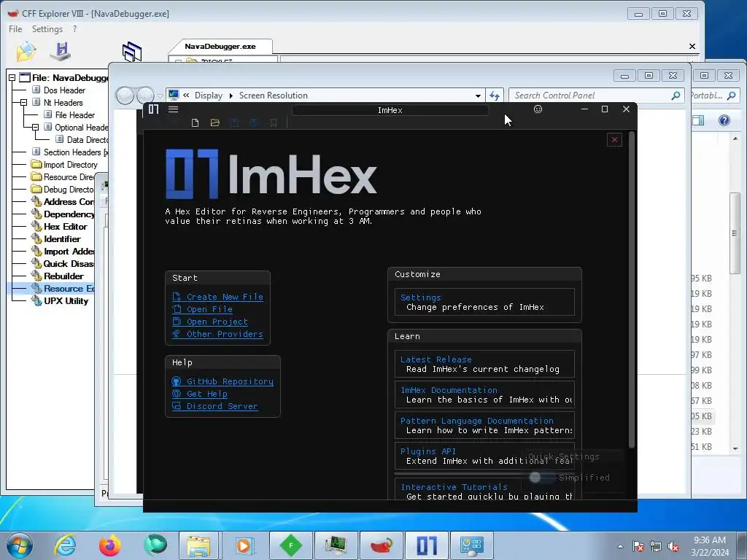Click the Open File link
Viewport: 747px width, 560px height.
(203, 309)
